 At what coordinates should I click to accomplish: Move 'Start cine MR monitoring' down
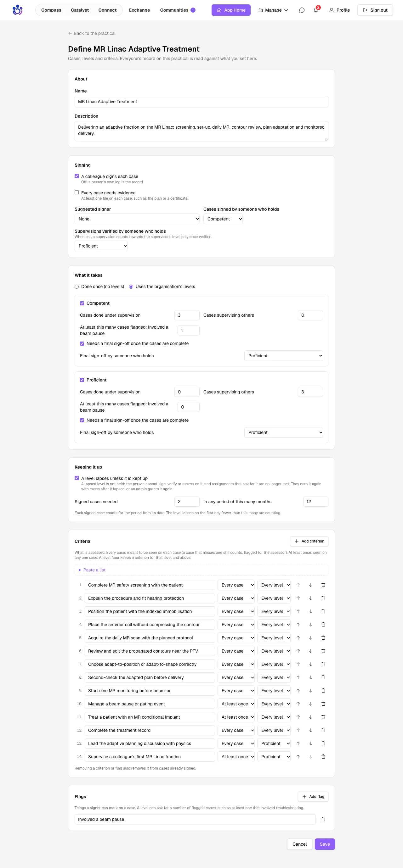pos(311,690)
